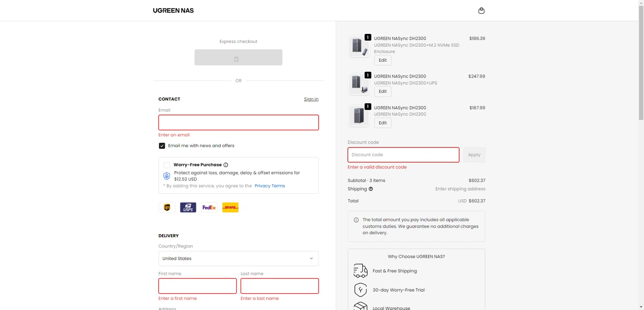
Task: Click the USPS carrier logo
Action: point(188,208)
